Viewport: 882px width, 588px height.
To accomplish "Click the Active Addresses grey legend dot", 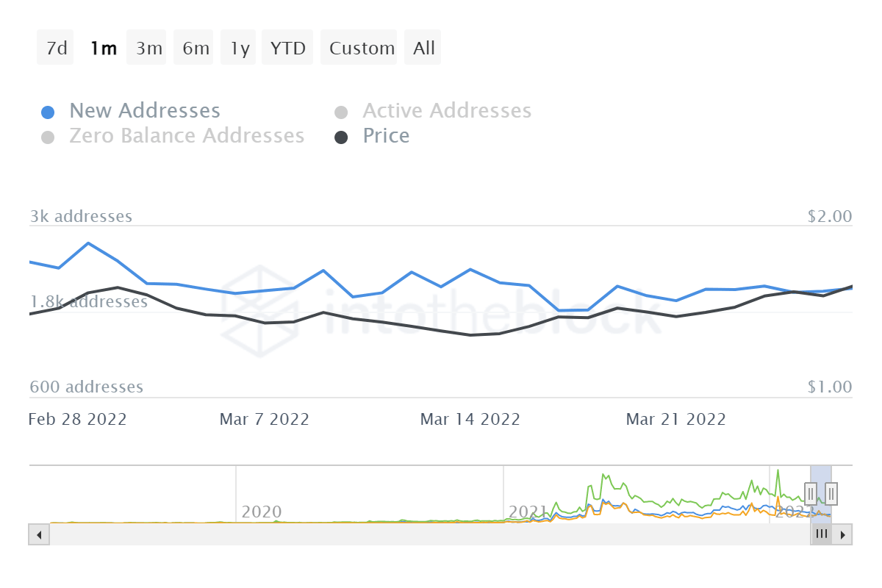I will coord(341,112).
